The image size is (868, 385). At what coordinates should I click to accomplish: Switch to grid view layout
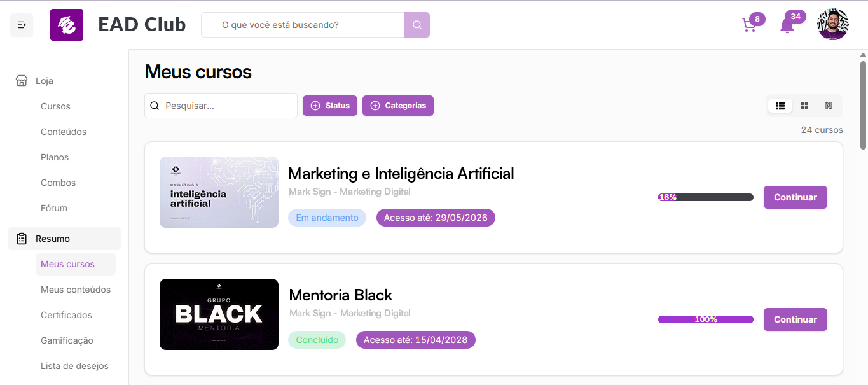point(804,106)
